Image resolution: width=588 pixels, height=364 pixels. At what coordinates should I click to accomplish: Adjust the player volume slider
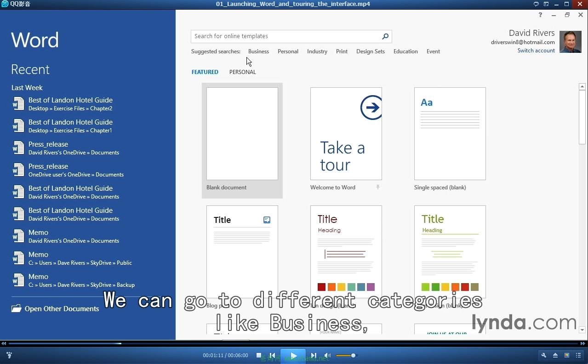click(x=347, y=355)
